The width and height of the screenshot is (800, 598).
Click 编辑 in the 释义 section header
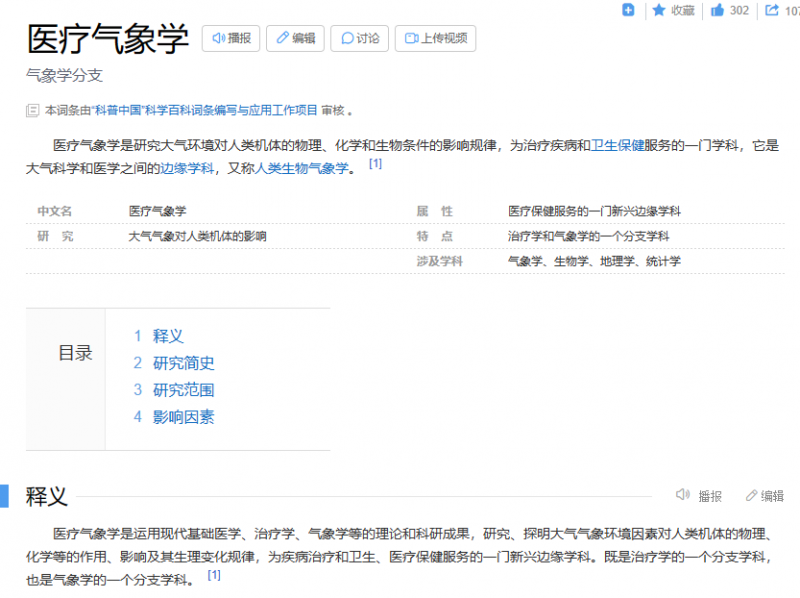tap(764, 495)
